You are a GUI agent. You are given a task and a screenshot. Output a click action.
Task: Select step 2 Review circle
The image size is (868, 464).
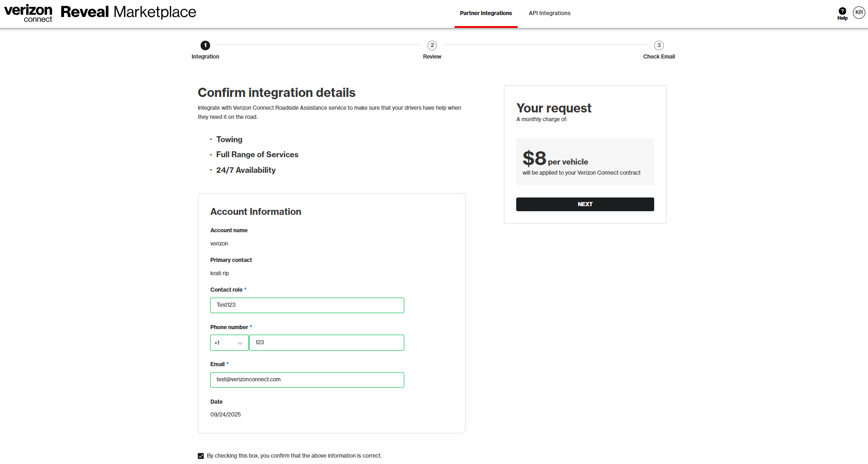coord(432,45)
